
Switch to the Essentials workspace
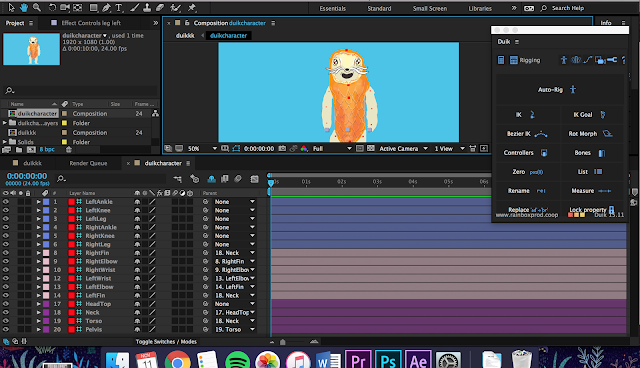(333, 8)
